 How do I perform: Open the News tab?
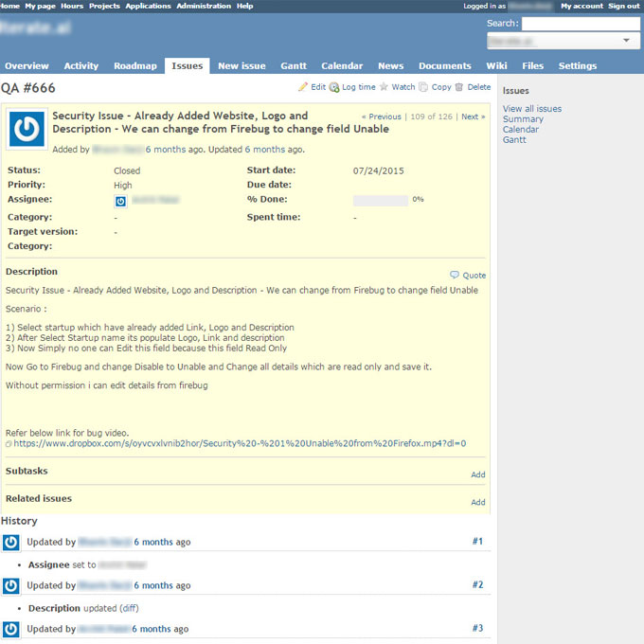coord(391,65)
